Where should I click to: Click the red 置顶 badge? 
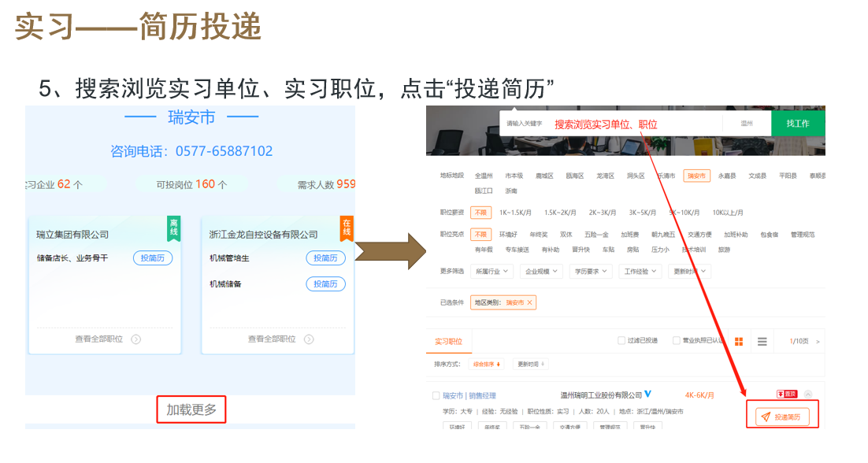(787, 394)
